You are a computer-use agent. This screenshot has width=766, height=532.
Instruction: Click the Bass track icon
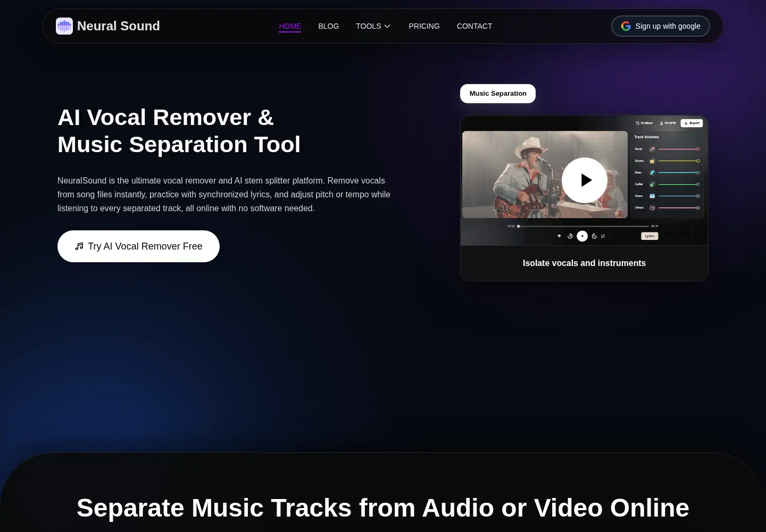652,172
